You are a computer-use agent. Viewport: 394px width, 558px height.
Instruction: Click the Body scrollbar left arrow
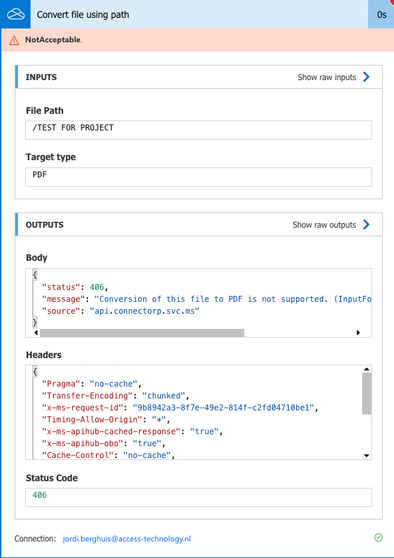point(36,333)
